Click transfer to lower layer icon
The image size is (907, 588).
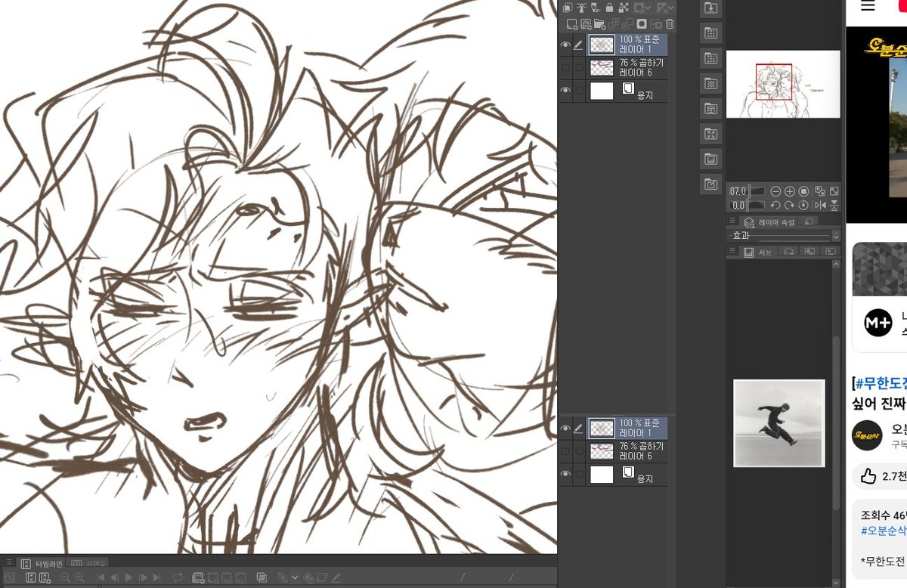[614, 24]
